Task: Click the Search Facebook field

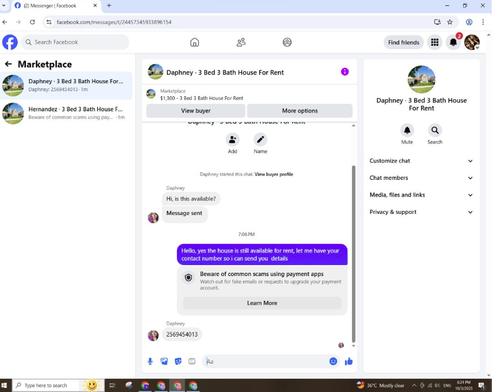Action: pyautogui.click(x=75, y=42)
